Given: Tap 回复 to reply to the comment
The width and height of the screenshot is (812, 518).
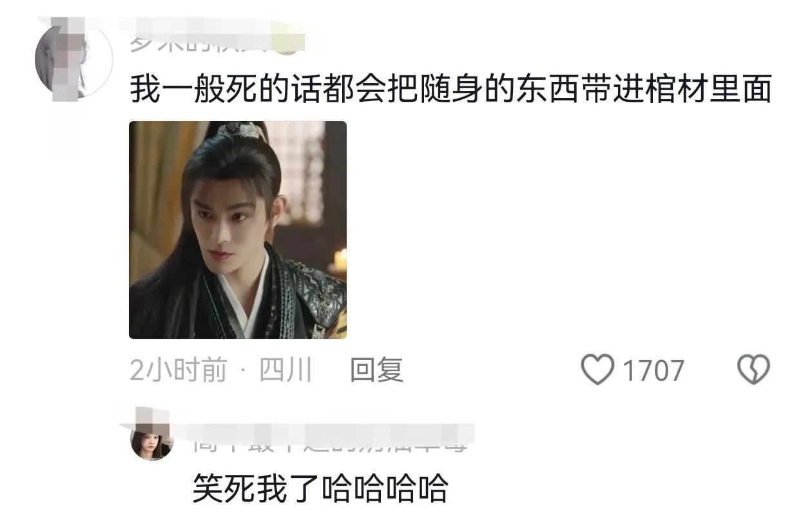Looking at the screenshot, I should (x=376, y=370).
